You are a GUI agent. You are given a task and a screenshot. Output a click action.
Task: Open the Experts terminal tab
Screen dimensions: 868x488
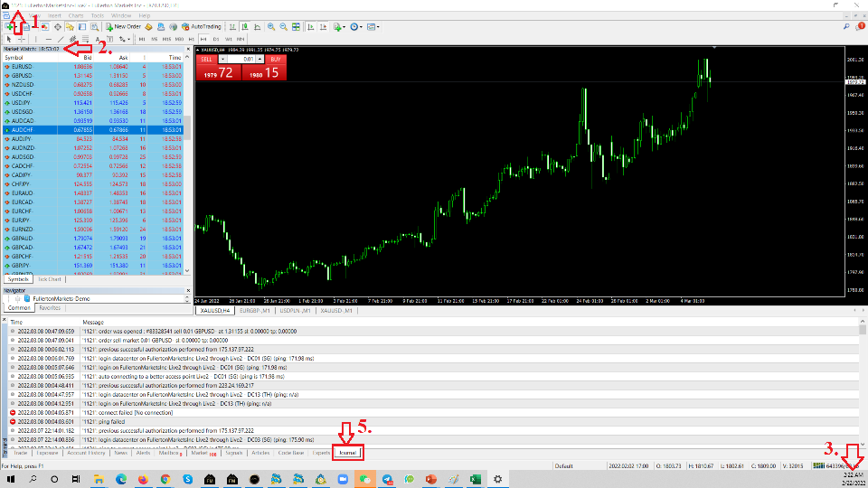tap(321, 453)
